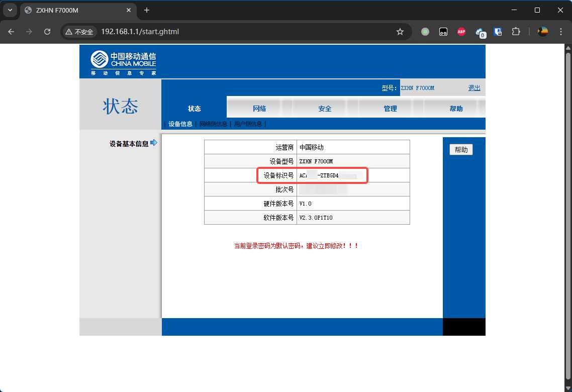Open the ABP ad blocker extension
This screenshot has width=572, height=392.
tap(461, 32)
